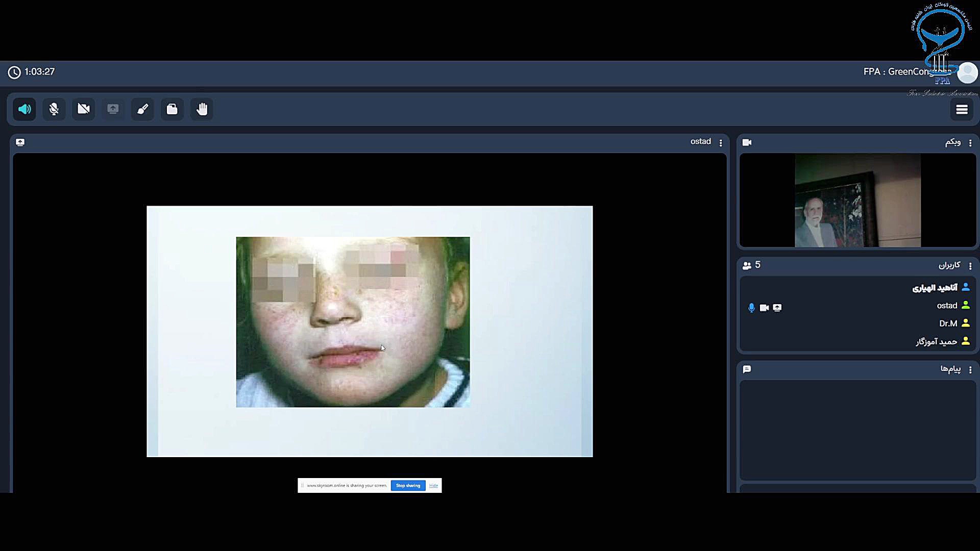Turn on the webcam toggle

click(83, 109)
